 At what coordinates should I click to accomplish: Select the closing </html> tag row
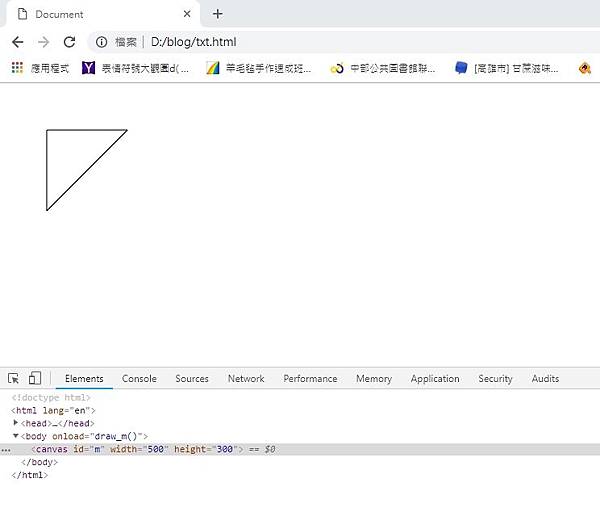pos(30,475)
